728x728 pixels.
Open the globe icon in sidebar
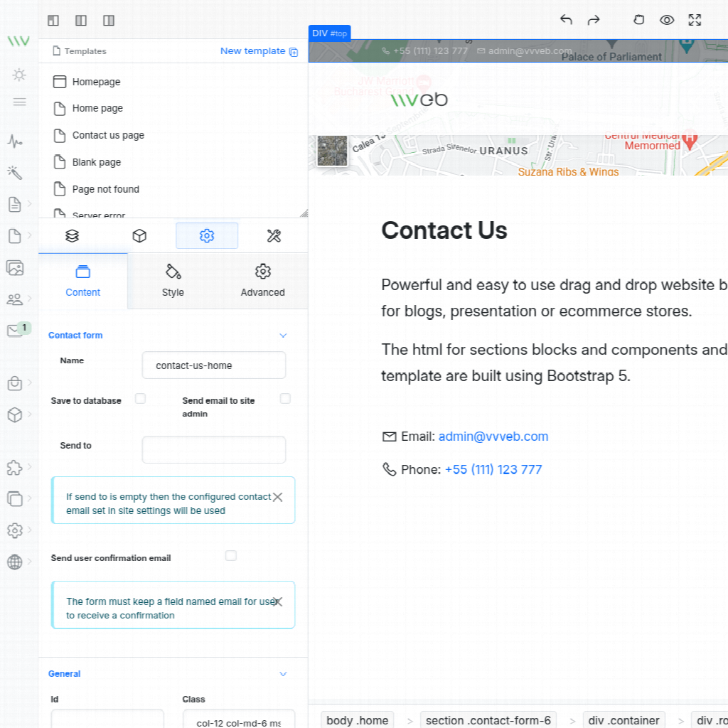coord(15,562)
